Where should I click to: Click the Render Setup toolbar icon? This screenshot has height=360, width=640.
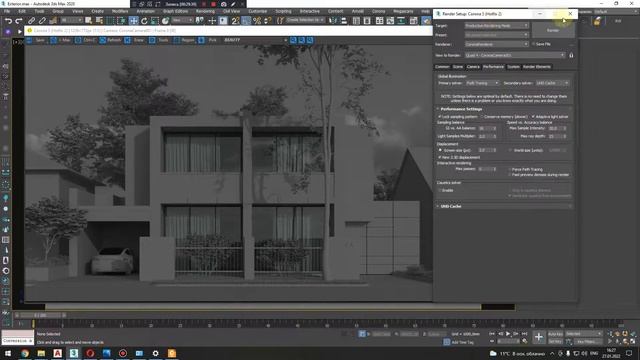(x=426, y=20)
